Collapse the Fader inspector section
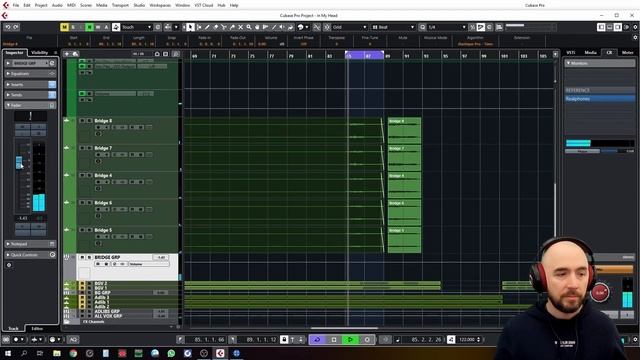The width and height of the screenshot is (640, 360). tap(30, 105)
